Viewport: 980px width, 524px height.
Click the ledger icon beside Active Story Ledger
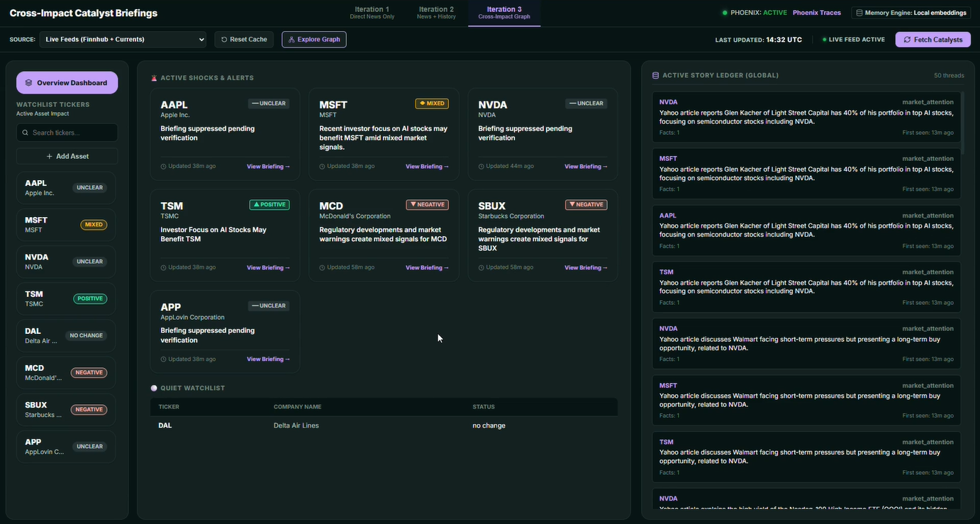point(655,75)
